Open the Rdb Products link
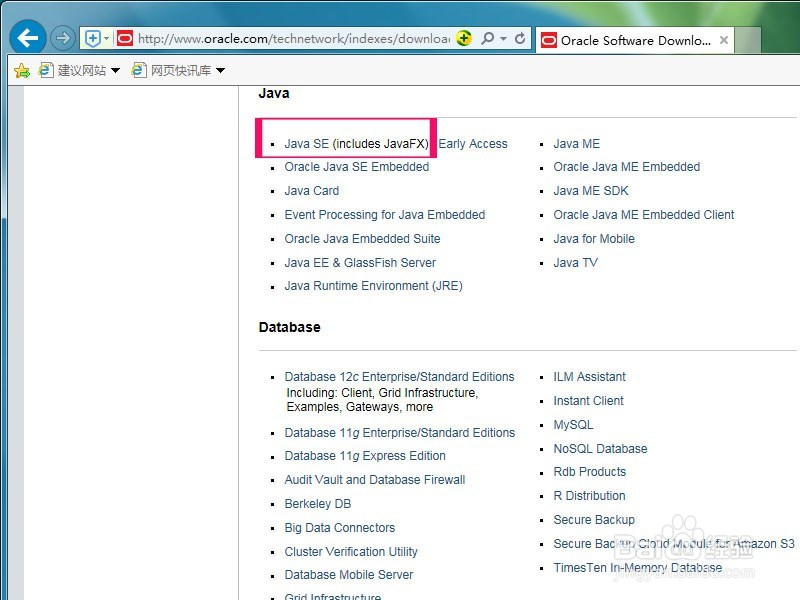This screenshot has height=600, width=800. tap(590, 471)
